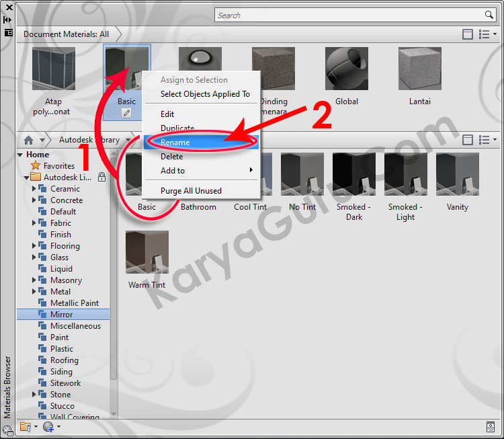Click the Home icon in library breadcrumb
The height and width of the screenshot is (439, 504).
[28, 141]
